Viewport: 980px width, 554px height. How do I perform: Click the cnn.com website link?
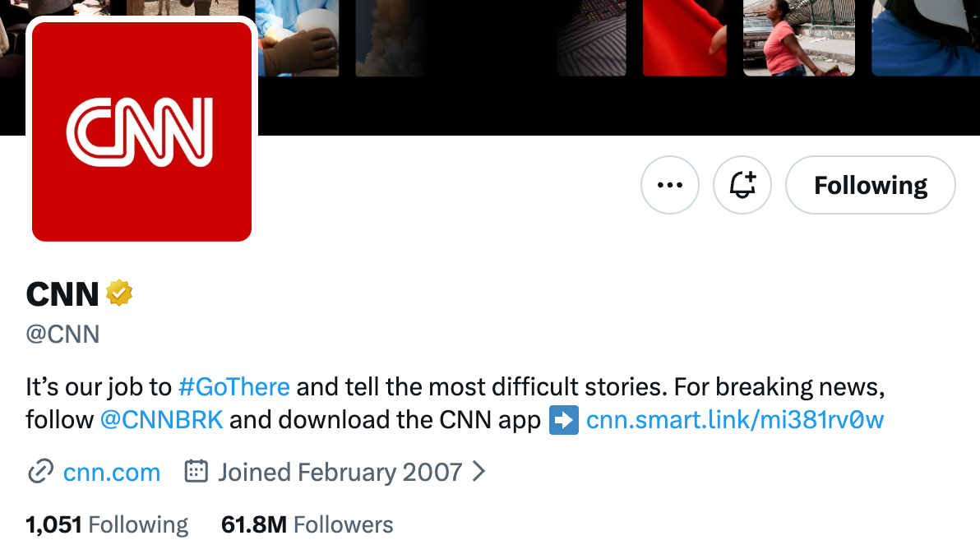(x=111, y=472)
